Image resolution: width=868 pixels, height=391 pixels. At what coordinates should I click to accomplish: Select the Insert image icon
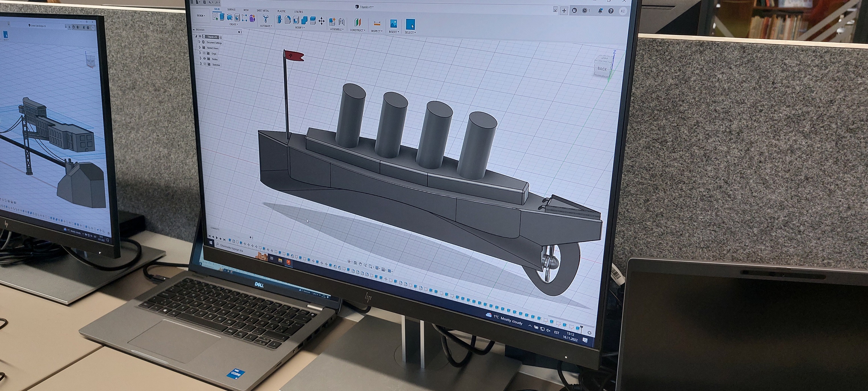(394, 24)
